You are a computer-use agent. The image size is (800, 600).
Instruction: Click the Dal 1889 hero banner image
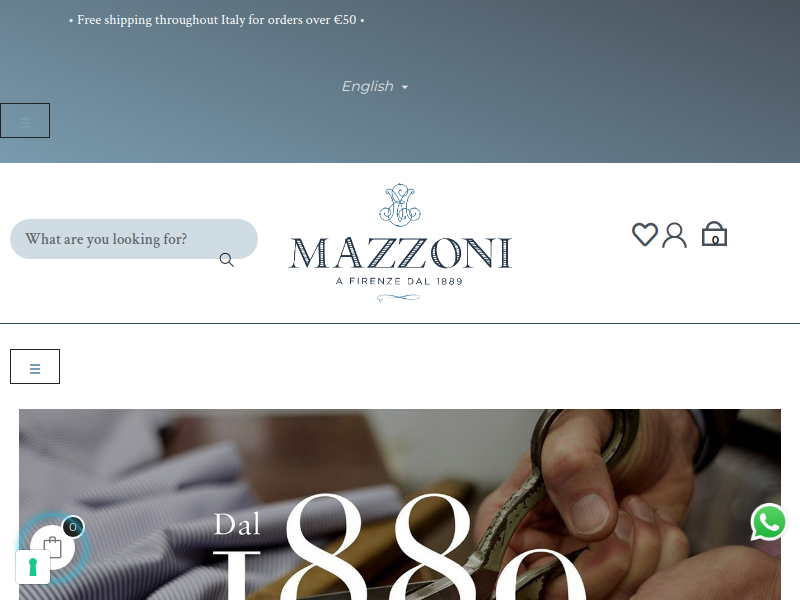(400, 505)
